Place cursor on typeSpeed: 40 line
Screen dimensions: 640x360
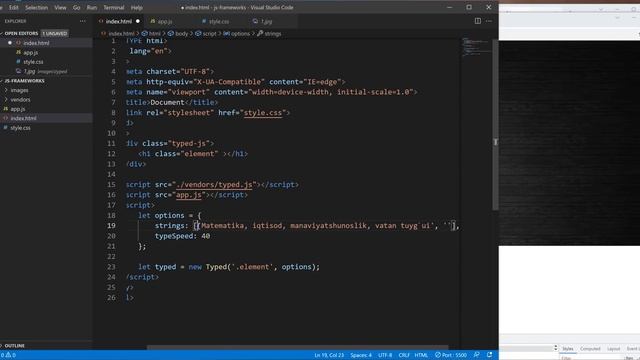[x=182, y=236]
